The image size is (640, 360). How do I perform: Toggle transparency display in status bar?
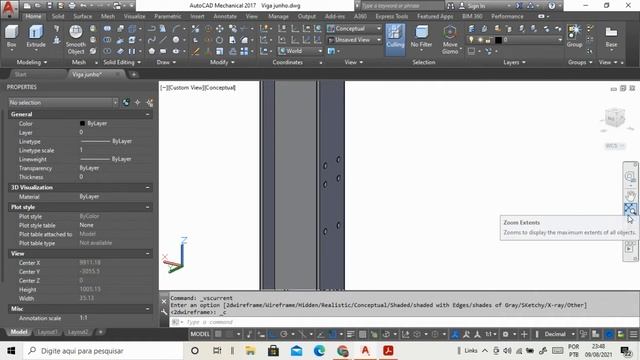pyautogui.click(x=362, y=334)
